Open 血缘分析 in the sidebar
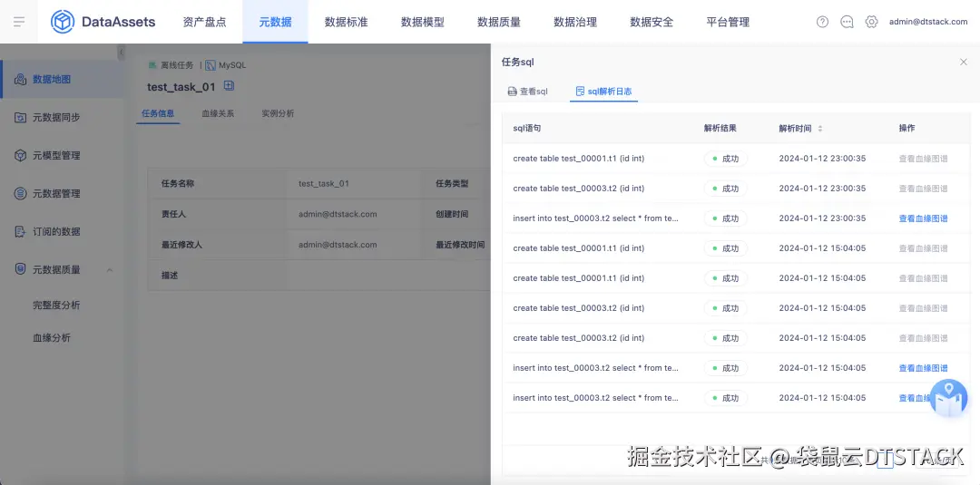The width and height of the screenshot is (980, 485). click(52, 338)
